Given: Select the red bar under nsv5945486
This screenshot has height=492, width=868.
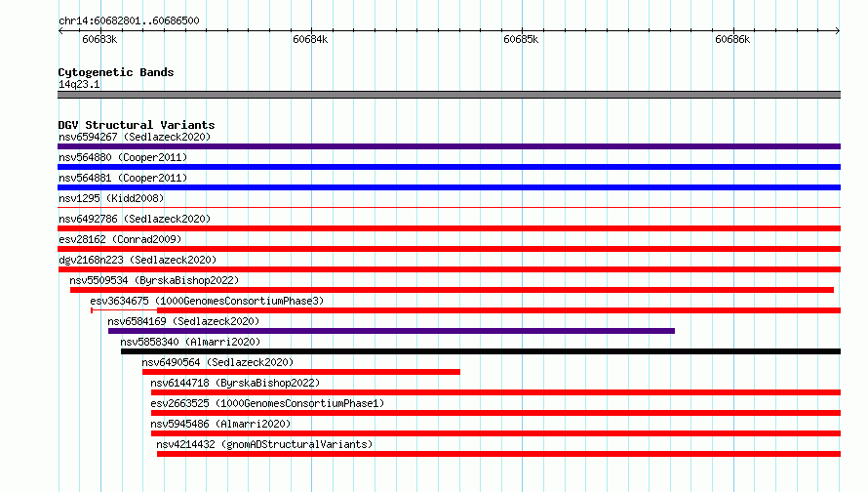Looking at the screenshot, I should click(x=496, y=433).
